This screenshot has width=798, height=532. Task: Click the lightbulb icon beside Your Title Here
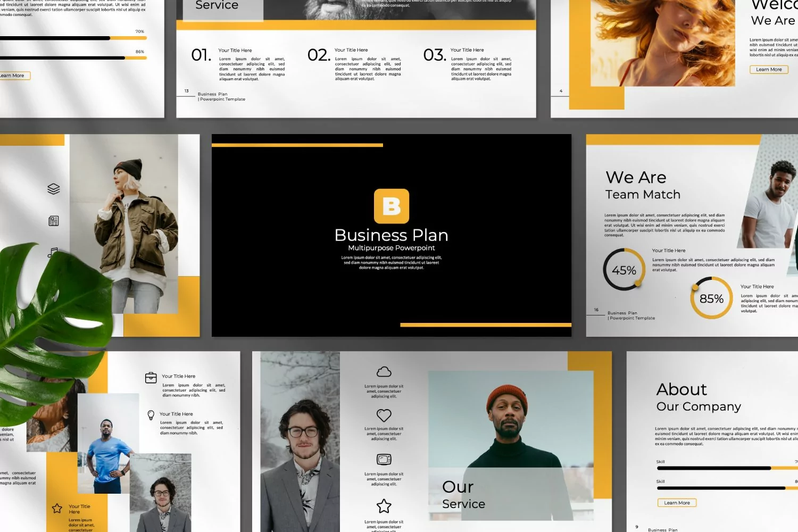[151, 415]
